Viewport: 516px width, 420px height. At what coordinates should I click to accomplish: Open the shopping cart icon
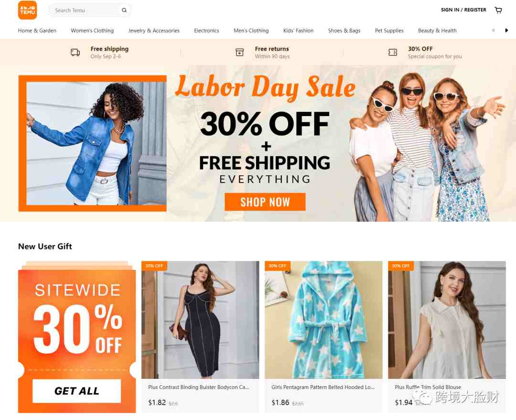click(x=498, y=10)
